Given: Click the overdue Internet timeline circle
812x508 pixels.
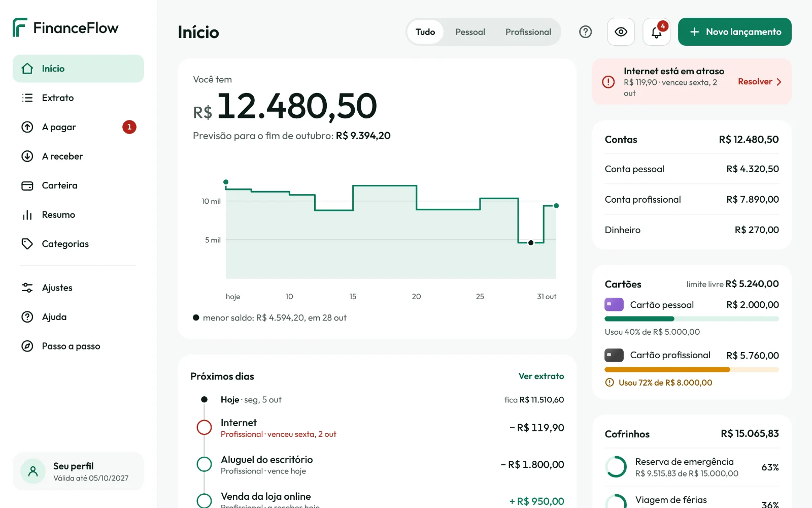Looking at the screenshot, I should pyautogui.click(x=204, y=427).
